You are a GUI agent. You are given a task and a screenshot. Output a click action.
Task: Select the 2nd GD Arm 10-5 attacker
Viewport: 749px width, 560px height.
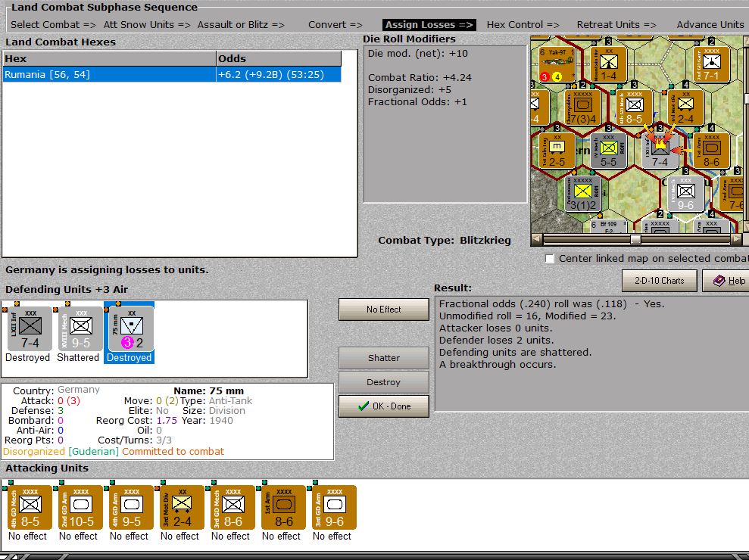click(80, 507)
